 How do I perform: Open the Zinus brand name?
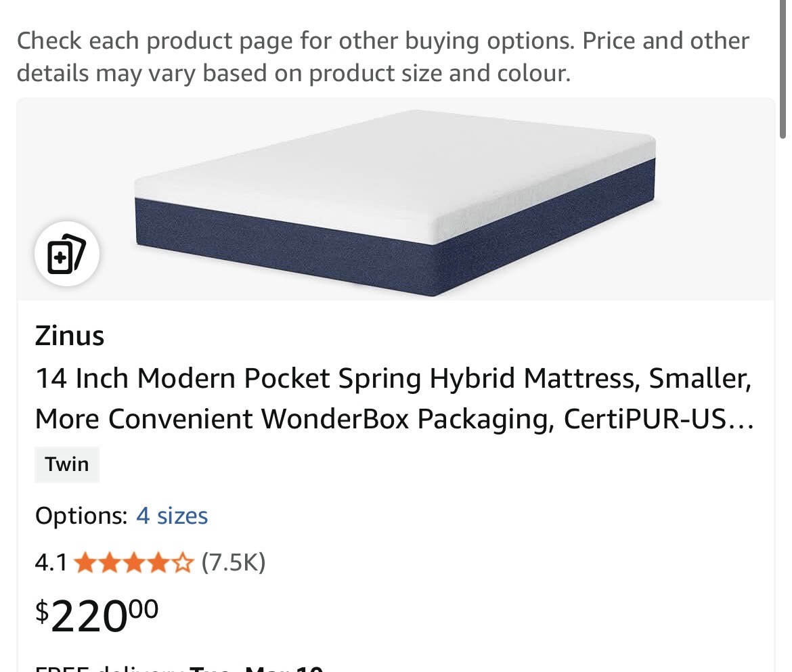[70, 336]
